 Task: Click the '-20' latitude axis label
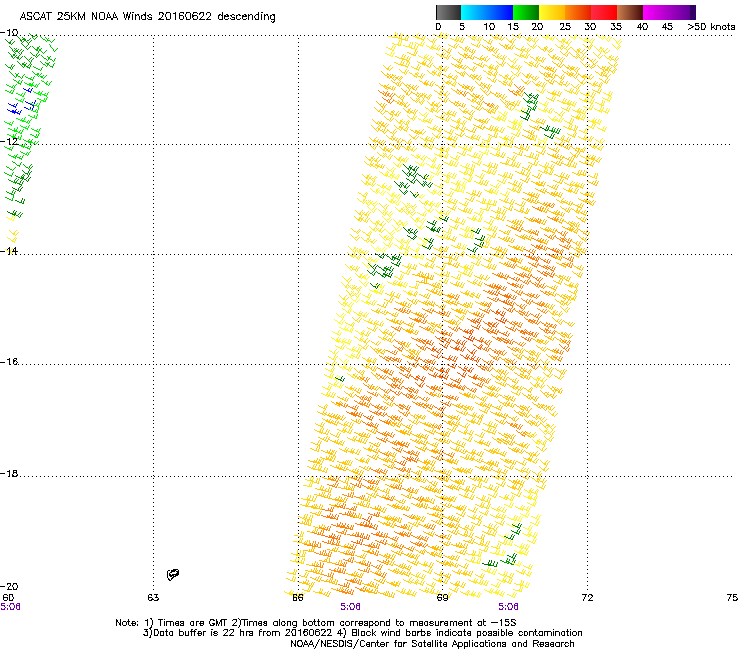(9, 586)
